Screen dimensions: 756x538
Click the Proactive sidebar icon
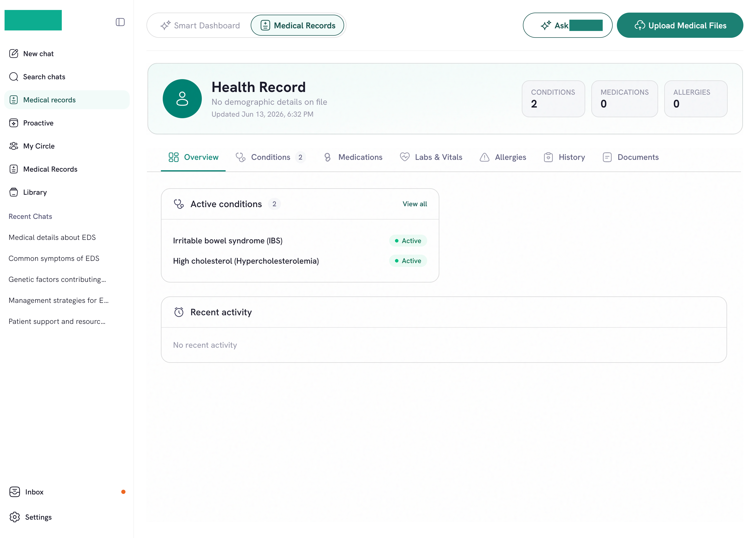(x=14, y=123)
